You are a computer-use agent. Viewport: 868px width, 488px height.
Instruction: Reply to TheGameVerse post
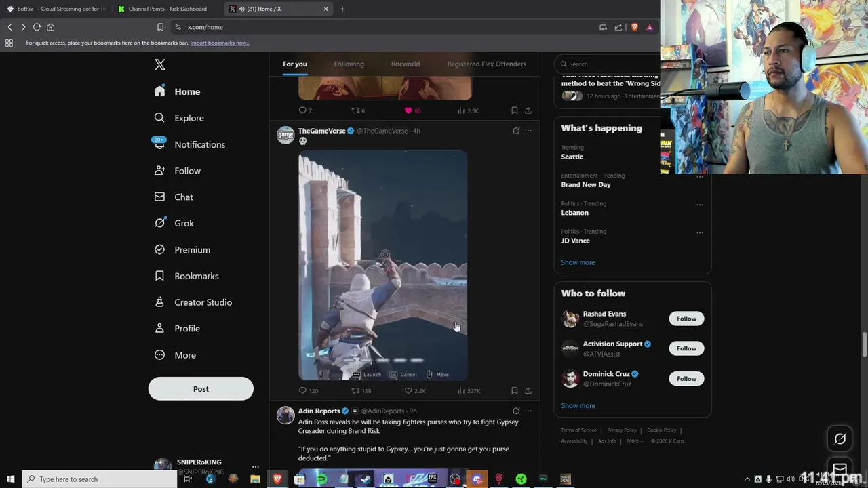click(x=308, y=390)
